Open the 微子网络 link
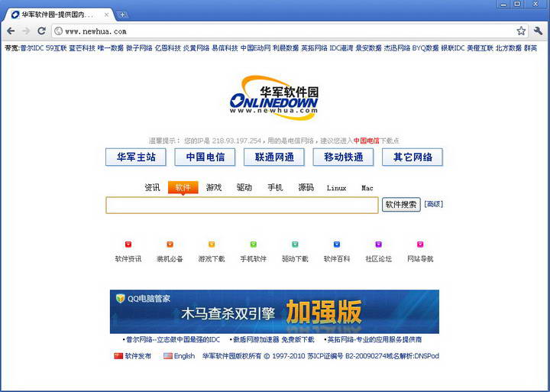The width and height of the screenshot is (550, 392). pos(139,48)
